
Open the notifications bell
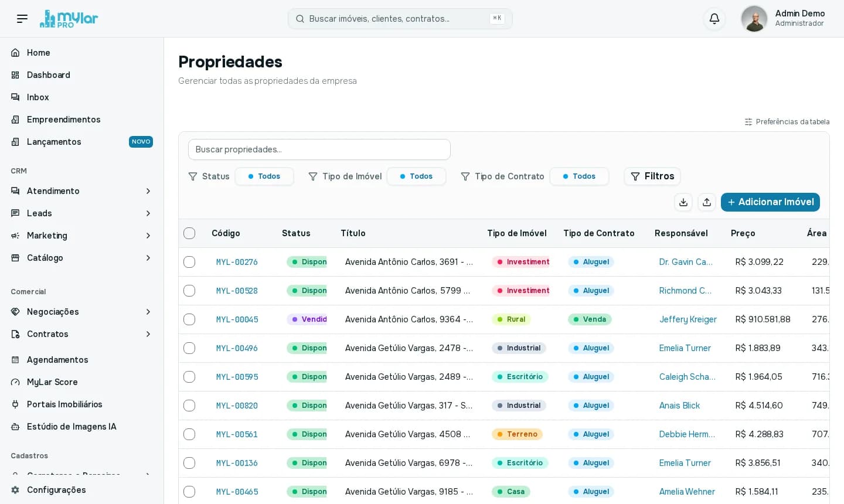click(x=714, y=19)
